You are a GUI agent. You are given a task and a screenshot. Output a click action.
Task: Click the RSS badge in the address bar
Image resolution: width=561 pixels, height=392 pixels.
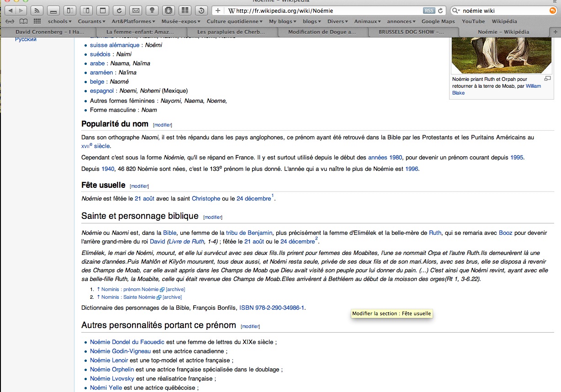429,11
